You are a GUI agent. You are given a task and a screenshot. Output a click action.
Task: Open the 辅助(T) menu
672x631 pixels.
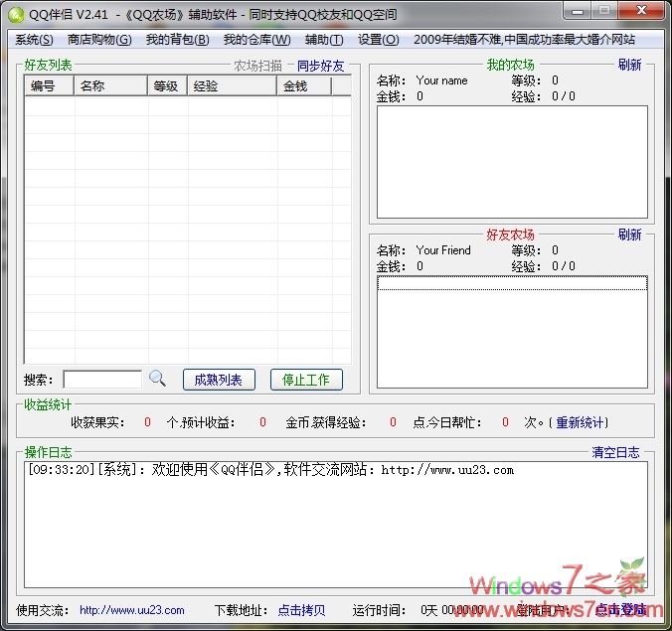click(x=323, y=40)
